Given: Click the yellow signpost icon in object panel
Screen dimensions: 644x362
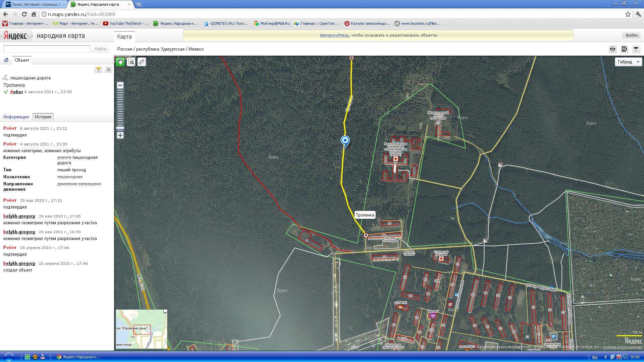Looking at the screenshot, I should (99, 69).
